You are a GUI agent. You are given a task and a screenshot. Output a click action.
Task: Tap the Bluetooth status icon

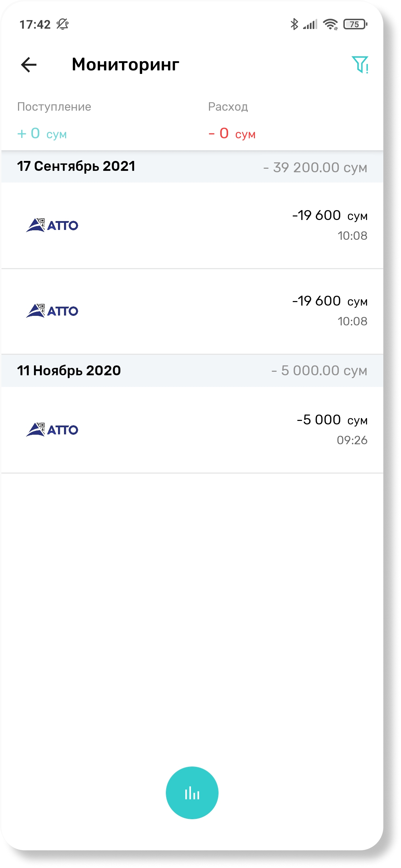(x=294, y=24)
